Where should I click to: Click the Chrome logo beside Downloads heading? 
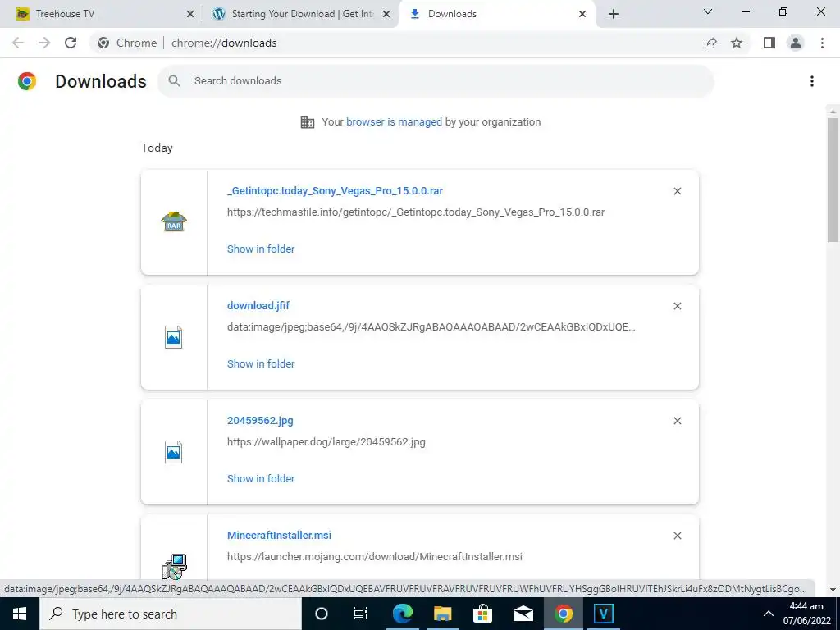(27, 81)
